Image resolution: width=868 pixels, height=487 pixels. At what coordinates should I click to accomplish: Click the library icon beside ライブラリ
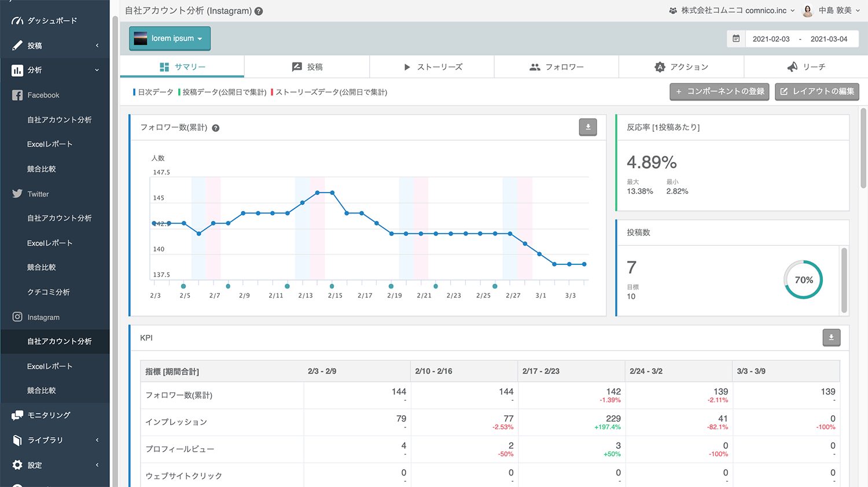17,440
